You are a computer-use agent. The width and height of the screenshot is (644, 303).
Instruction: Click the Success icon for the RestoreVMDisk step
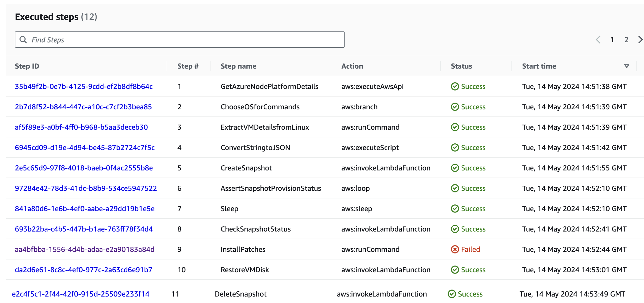coord(455,270)
